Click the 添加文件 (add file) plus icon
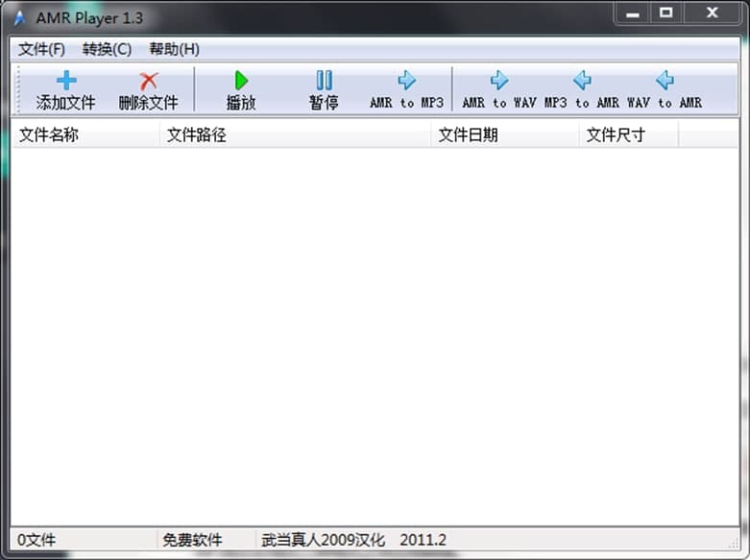750x560 pixels. pyautogui.click(x=66, y=81)
